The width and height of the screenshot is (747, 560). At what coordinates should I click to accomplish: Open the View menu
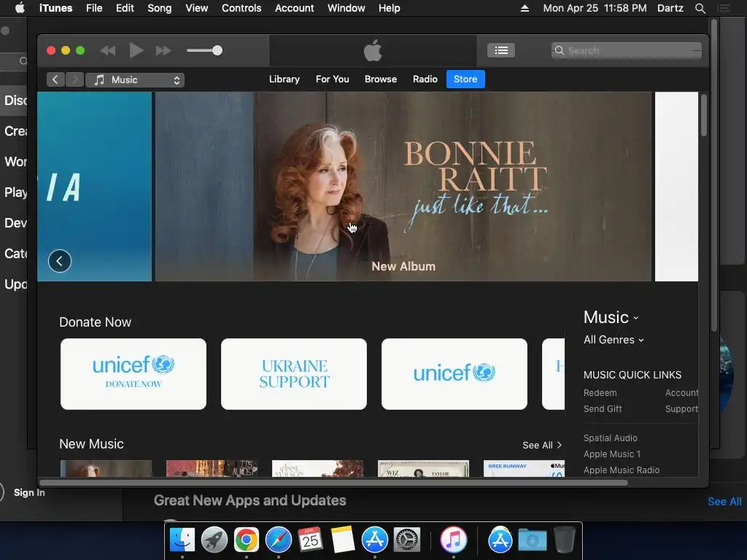pos(196,8)
